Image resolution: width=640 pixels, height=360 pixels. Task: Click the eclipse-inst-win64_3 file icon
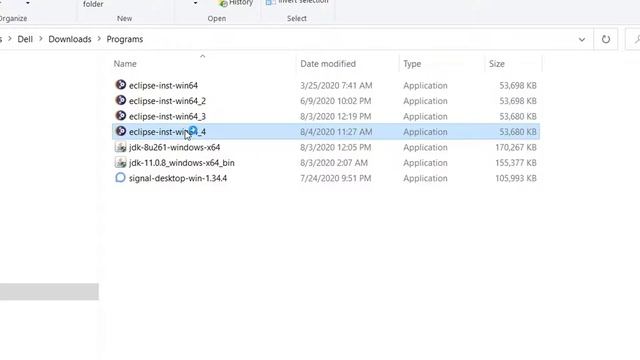point(120,116)
